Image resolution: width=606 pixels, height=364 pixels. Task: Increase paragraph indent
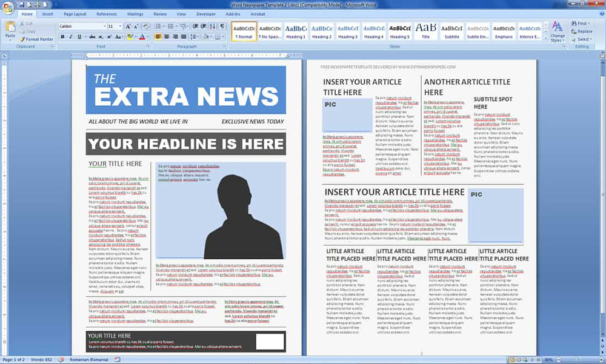click(x=203, y=26)
